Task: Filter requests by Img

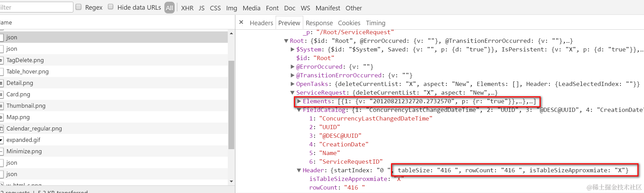Action: 232,8
